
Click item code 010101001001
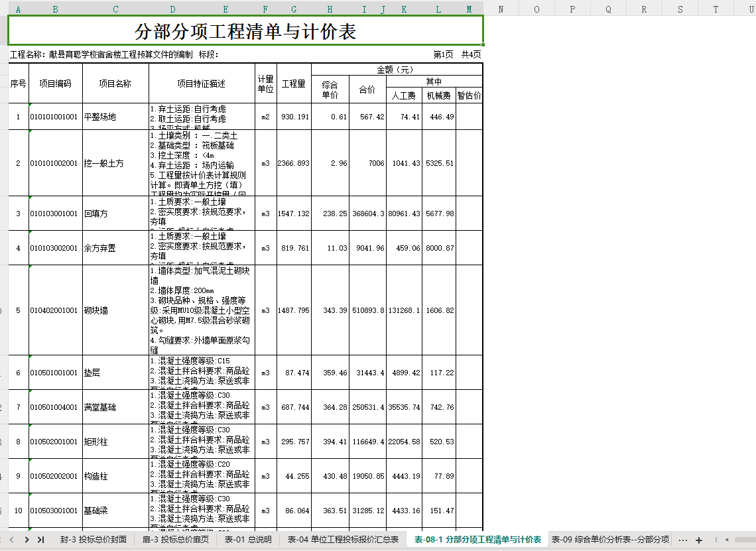(56, 117)
